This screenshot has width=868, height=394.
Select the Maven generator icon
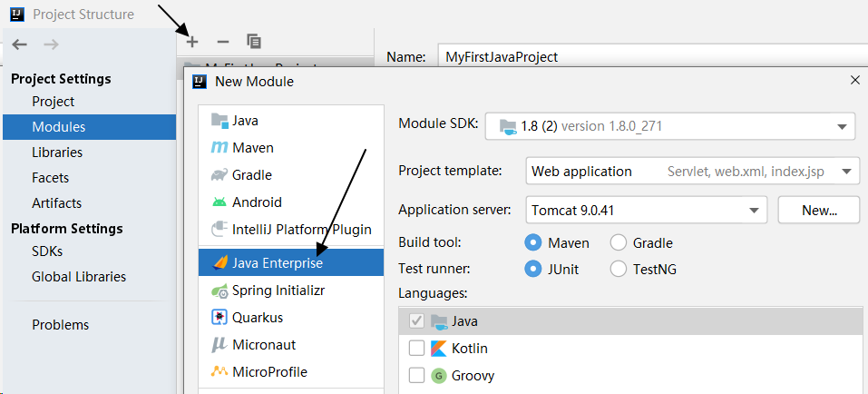(219, 147)
